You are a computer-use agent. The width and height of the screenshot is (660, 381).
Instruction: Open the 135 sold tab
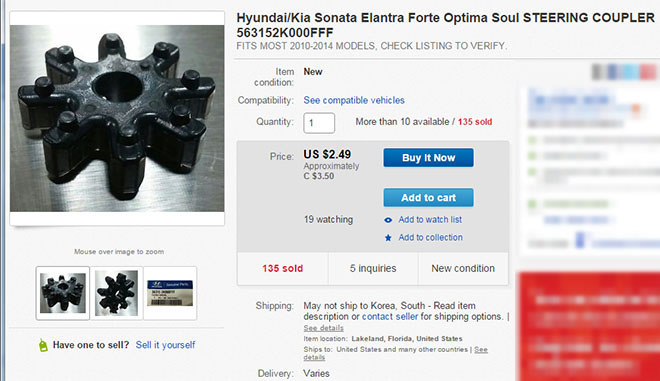coord(282,269)
